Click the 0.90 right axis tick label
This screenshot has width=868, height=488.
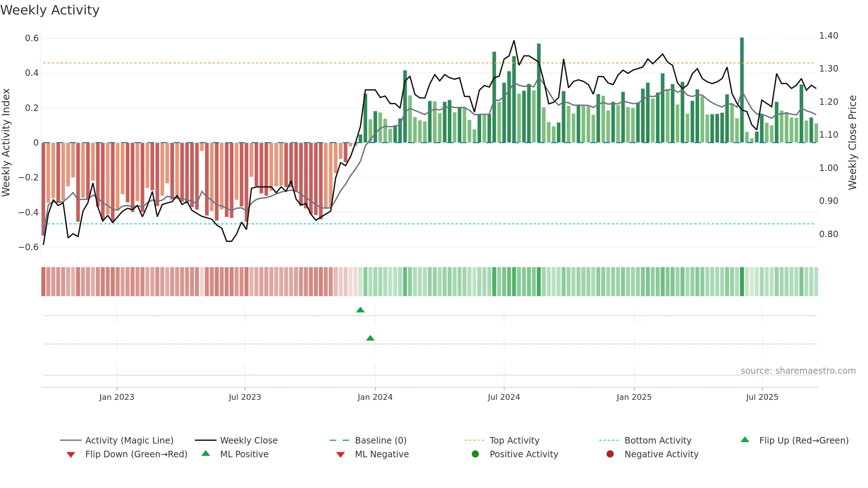(x=829, y=201)
